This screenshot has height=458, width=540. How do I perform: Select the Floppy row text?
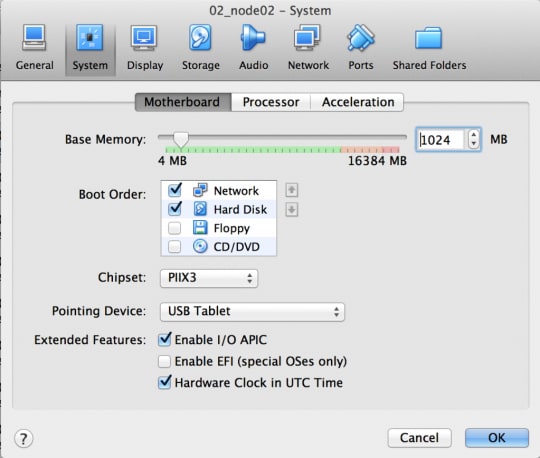coord(231,228)
